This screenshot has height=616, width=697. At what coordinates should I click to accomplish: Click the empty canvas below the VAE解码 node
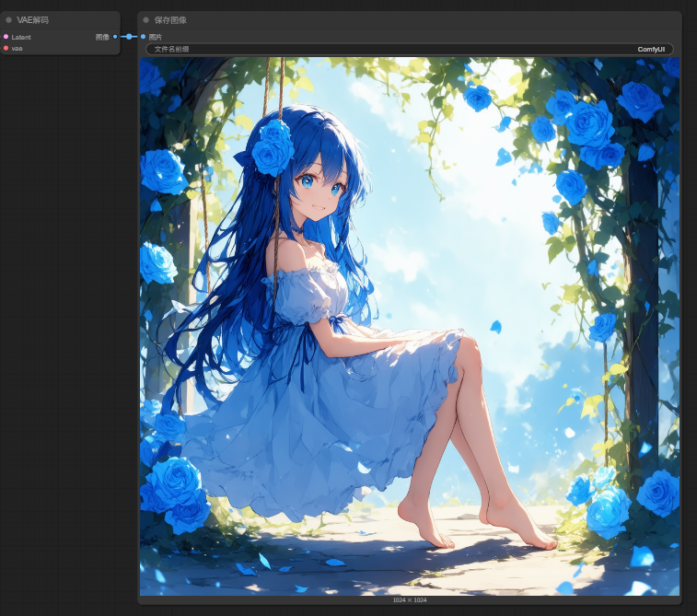(x=60, y=276)
